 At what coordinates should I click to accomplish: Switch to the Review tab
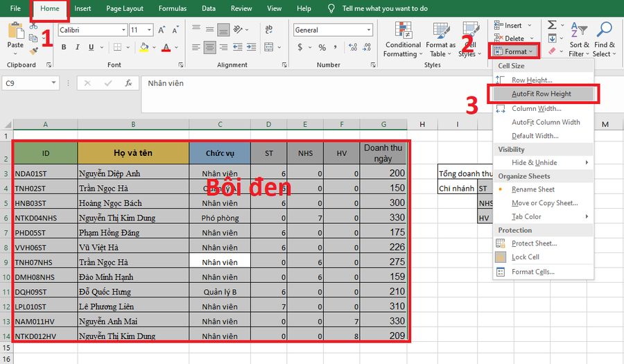coord(241,8)
